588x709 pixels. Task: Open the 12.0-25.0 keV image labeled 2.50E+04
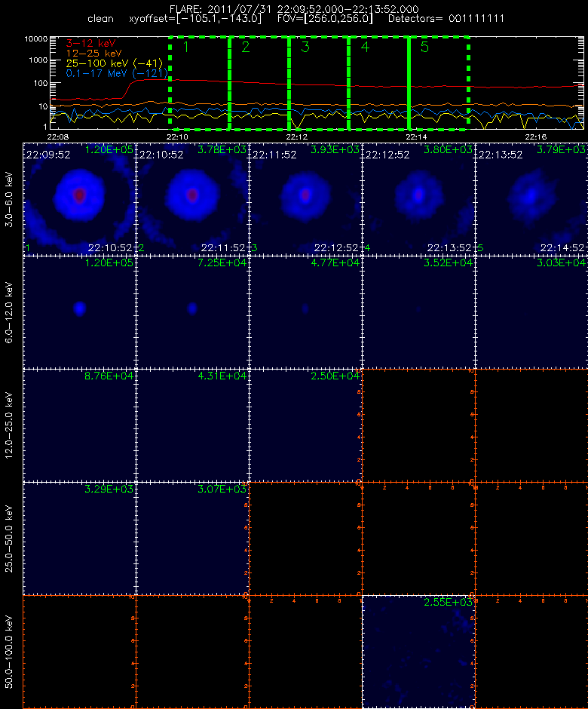click(305, 425)
